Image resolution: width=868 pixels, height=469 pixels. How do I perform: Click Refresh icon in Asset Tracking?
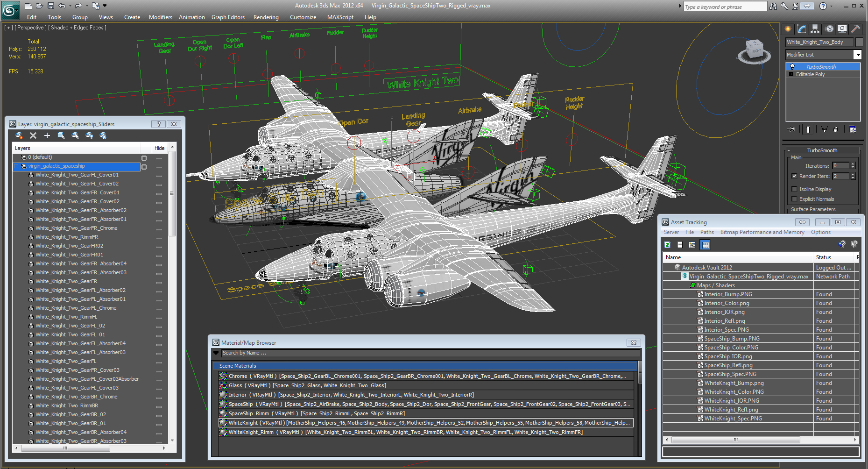click(668, 245)
